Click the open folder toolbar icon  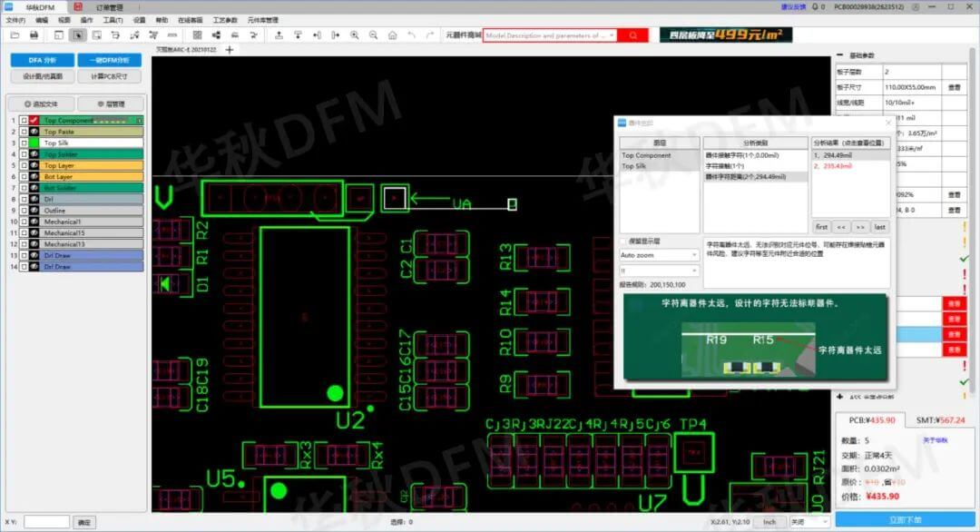[15, 35]
